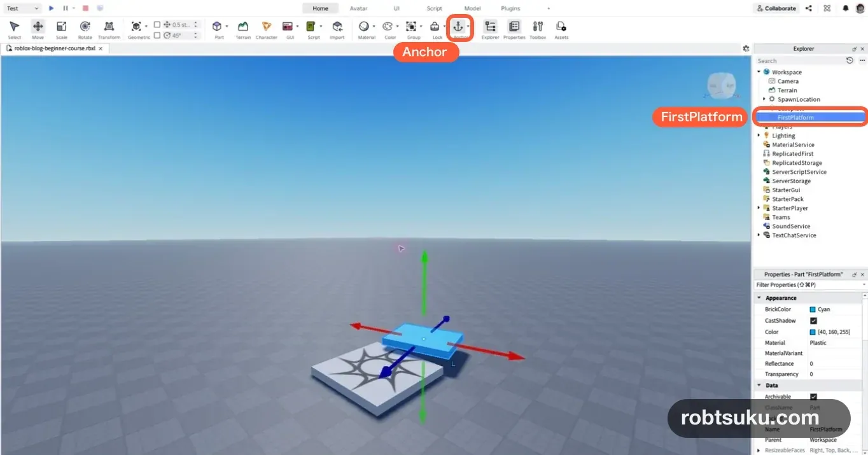Open the Script ribbon tab
Viewport: 868px width, 455px height.
point(434,8)
